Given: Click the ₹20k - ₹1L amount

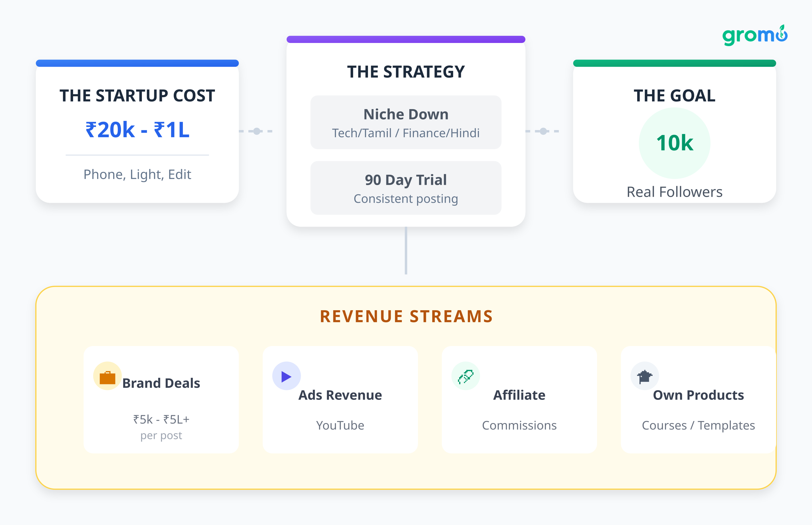Looking at the screenshot, I should point(137,130).
